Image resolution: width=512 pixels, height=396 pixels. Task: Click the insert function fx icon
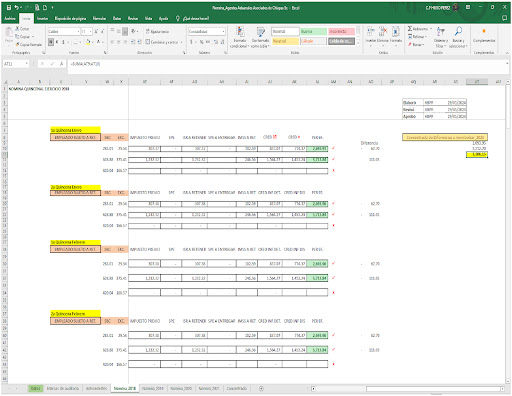tap(62, 64)
